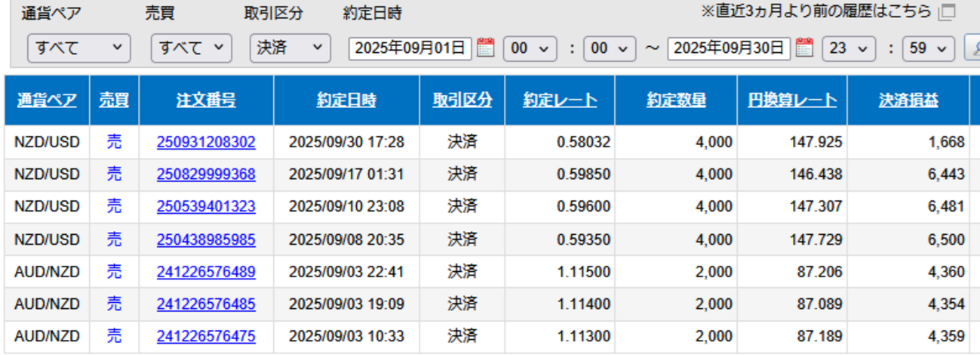The height and width of the screenshot is (355, 980).
Task: Click the ※直近3ヵ月より前の履歴はこちら text
Action: pos(816,11)
